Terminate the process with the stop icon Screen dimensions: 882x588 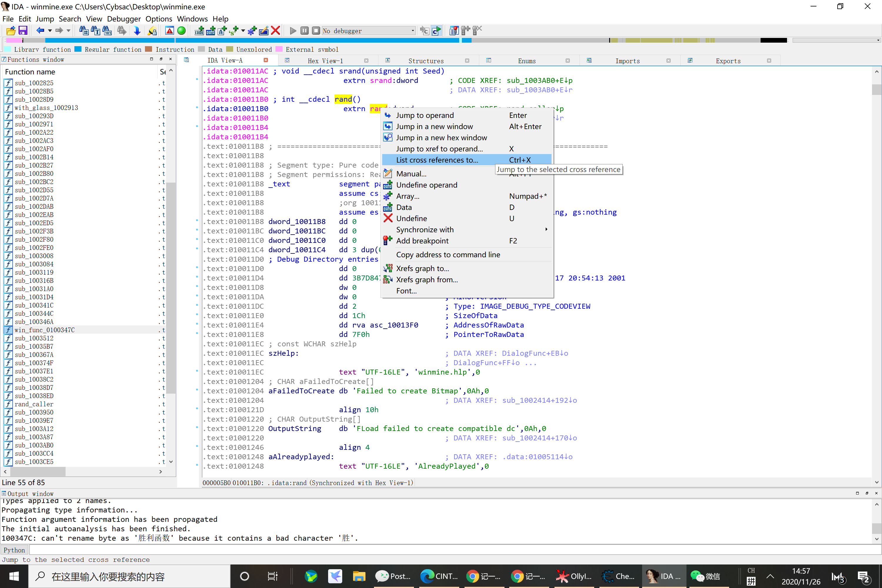316,31
